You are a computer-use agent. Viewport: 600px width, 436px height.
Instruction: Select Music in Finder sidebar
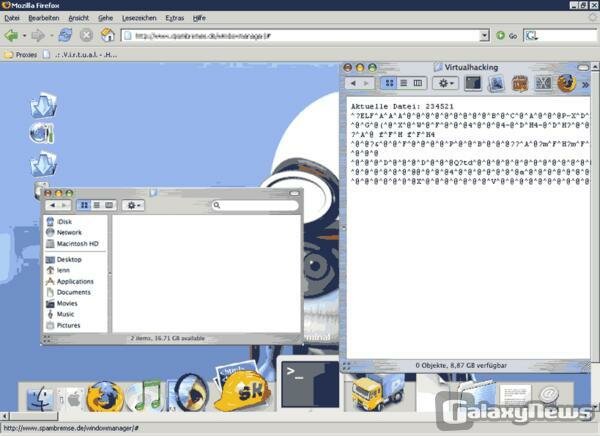(x=60, y=314)
